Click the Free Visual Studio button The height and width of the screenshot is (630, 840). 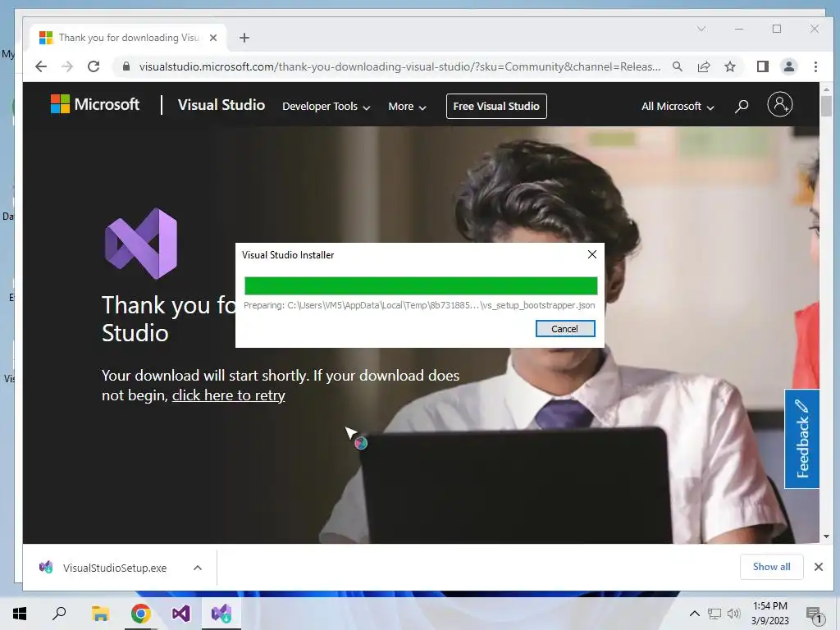[x=496, y=106]
